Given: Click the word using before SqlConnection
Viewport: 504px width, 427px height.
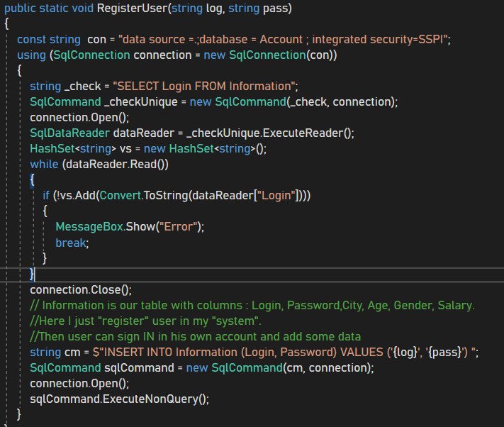Looking at the screenshot, I should [31, 55].
